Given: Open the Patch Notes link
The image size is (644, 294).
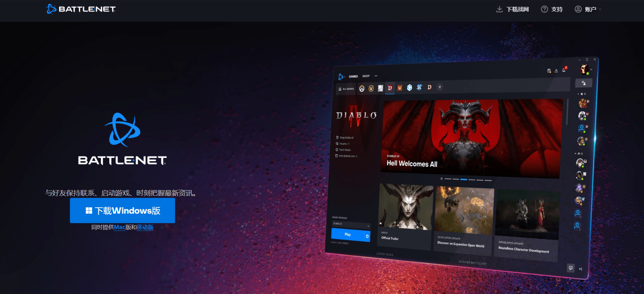Looking at the screenshot, I should (343, 150).
